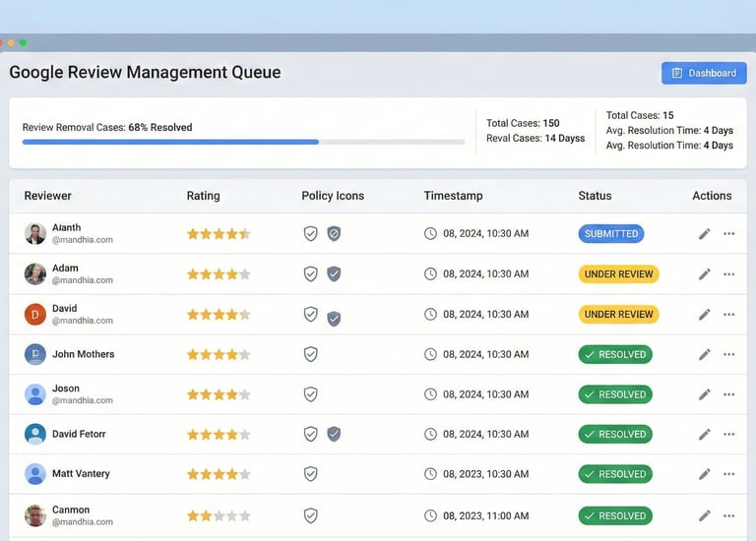
Task: Open the three-dot menu for Matt Vantery
Action: [x=728, y=474]
